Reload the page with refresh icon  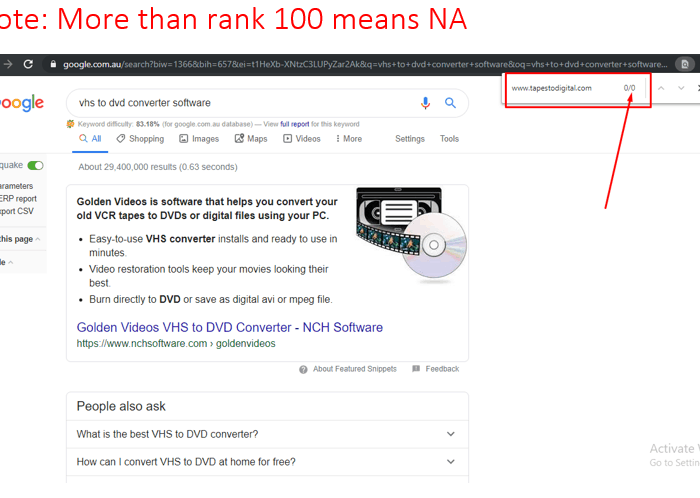pos(28,64)
